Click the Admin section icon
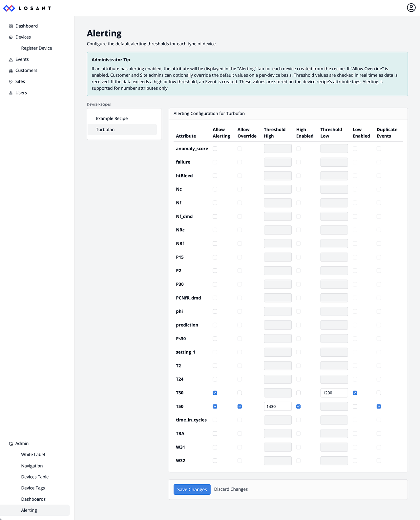420x520 pixels. 11,444
